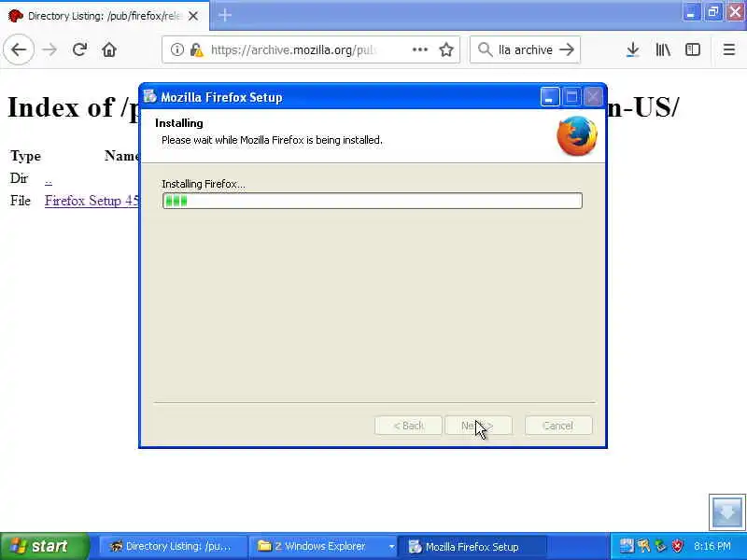Click Cancel in Firefox Setup dialog
This screenshot has width=747, height=560.
pyautogui.click(x=558, y=426)
